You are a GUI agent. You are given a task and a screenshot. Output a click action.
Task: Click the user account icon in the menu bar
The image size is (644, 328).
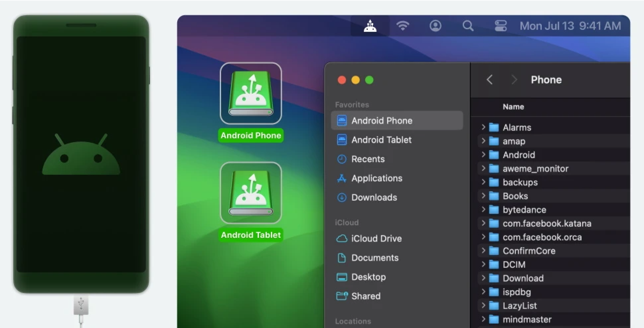coord(435,25)
